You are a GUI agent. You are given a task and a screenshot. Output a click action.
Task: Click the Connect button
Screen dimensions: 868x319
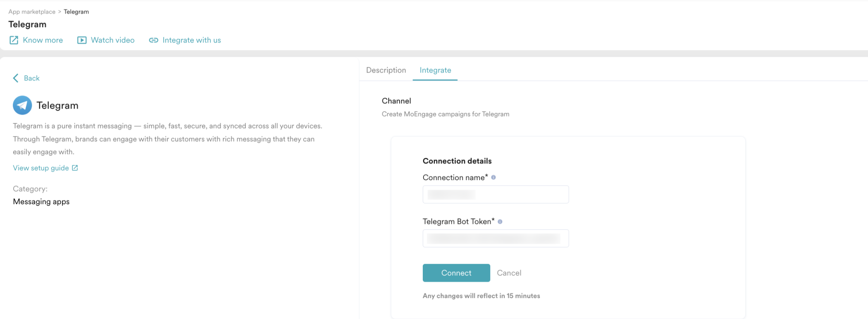[x=456, y=273]
